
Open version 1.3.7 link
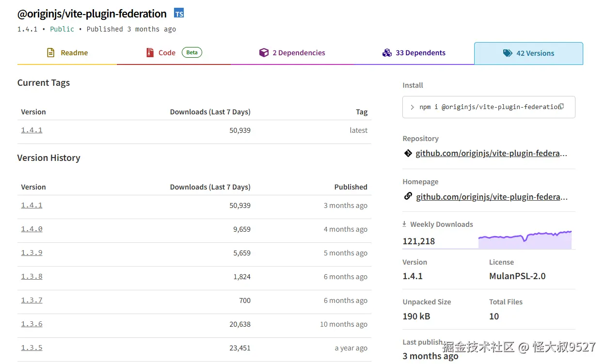[32, 300]
